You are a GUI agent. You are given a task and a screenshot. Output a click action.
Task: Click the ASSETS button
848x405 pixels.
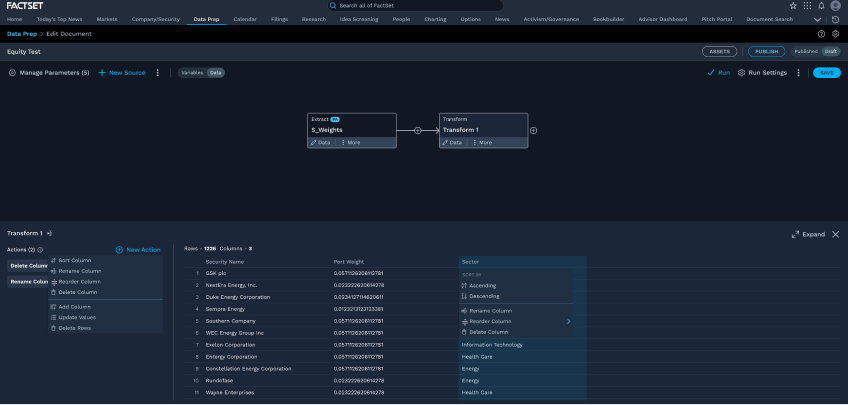point(719,51)
